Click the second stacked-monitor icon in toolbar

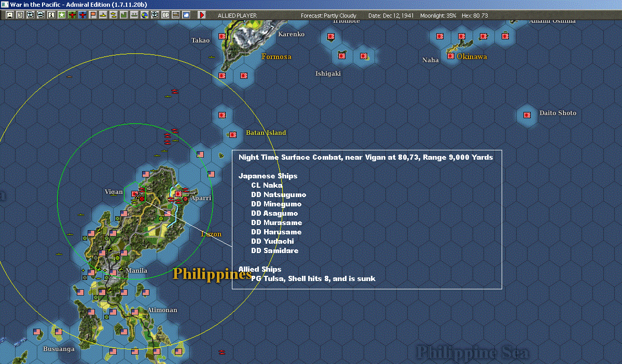pos(41,15)
